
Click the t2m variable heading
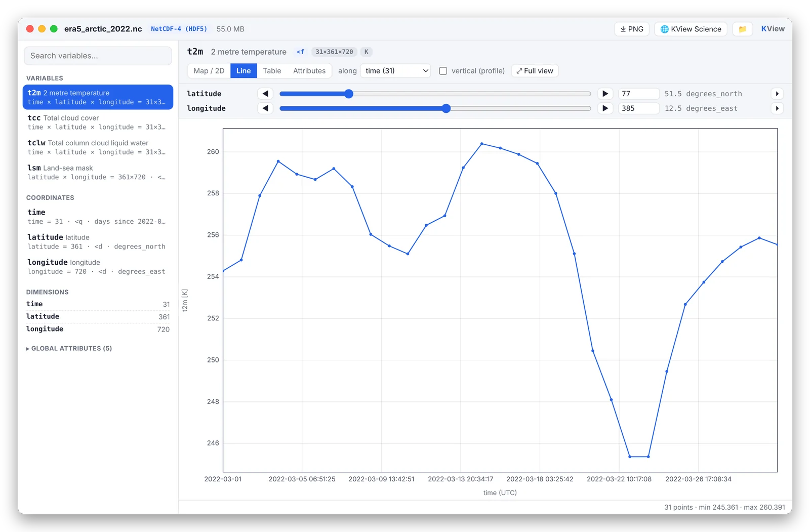coord(195,52)
